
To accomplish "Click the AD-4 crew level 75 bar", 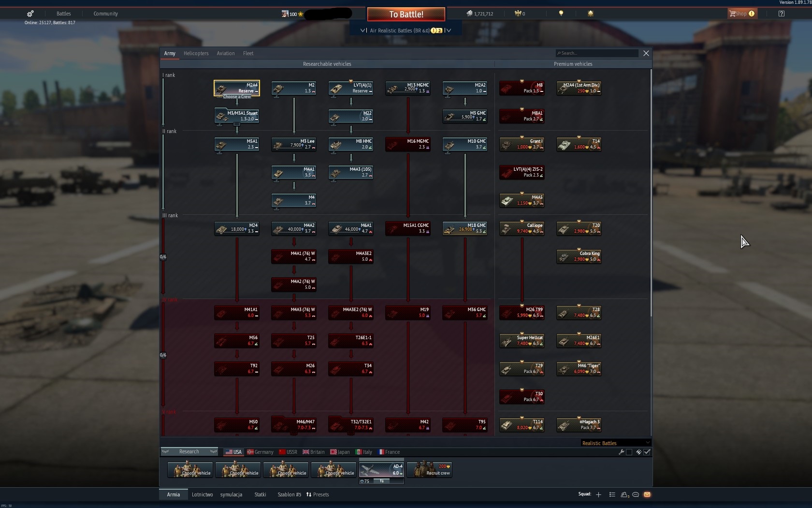I will (x=381, y=481).
